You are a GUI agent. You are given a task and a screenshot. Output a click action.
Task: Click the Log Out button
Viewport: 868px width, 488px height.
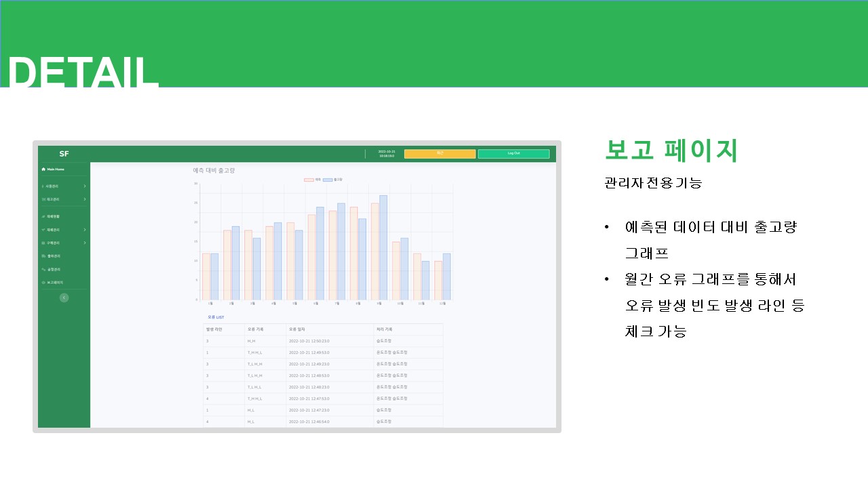click(513, 154)
